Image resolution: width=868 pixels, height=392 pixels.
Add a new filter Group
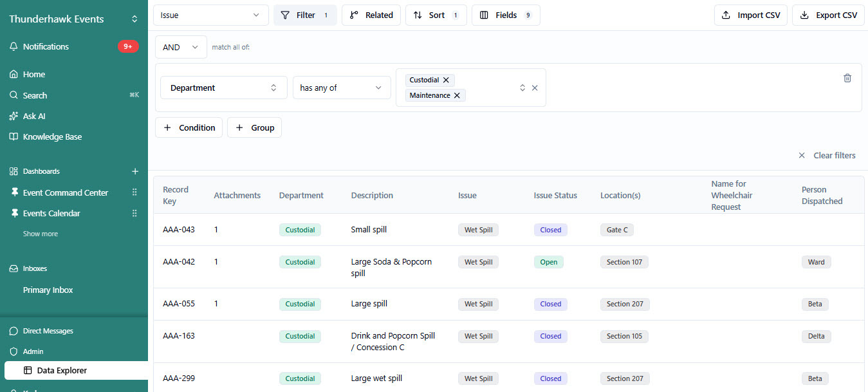[255, 127]
